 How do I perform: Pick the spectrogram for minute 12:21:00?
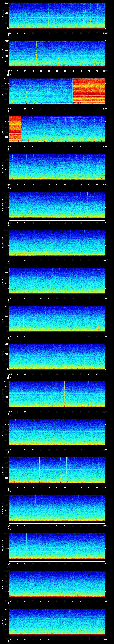click(x=57, y=280)
